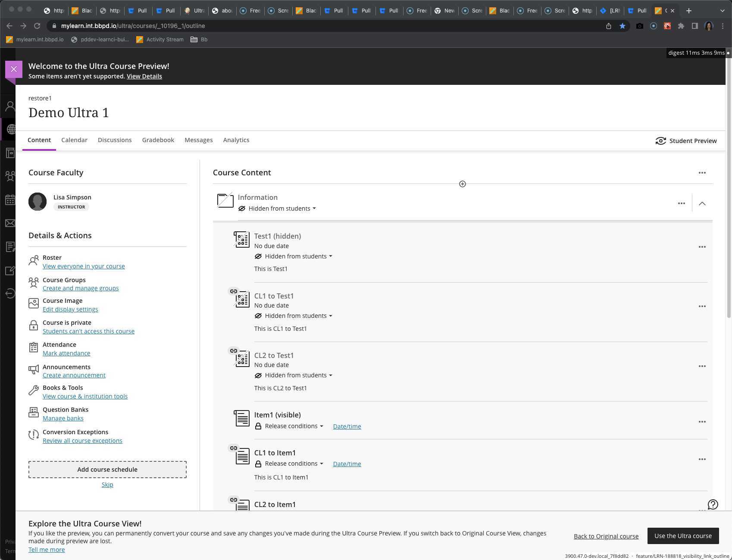
Task: Collapse the Information folder
Action: (702, 203)
